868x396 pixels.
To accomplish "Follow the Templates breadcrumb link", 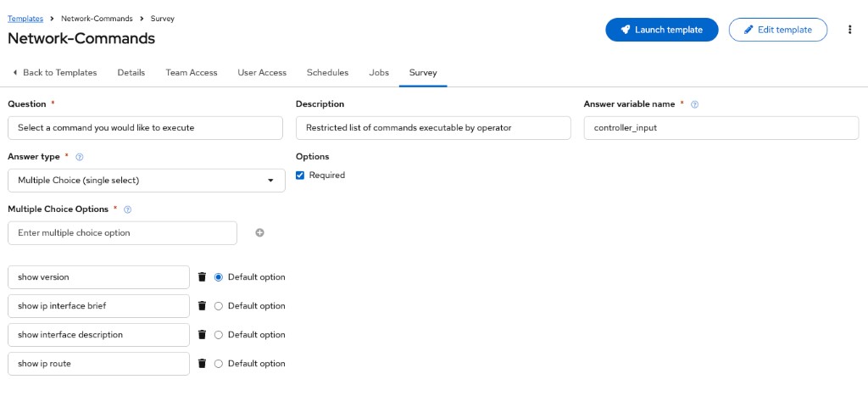I will point(25,19).
